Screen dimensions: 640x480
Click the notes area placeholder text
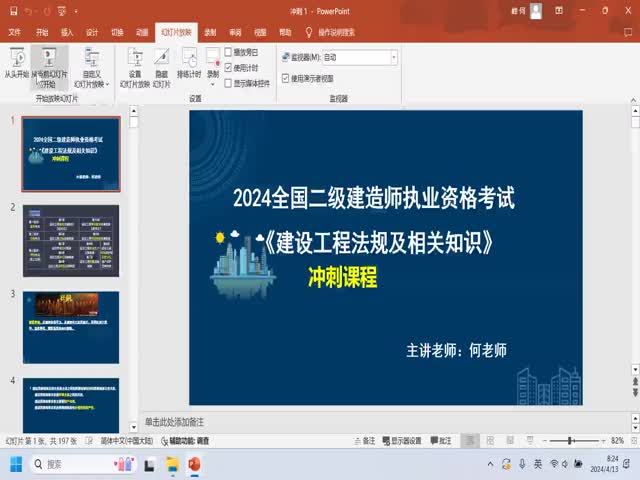[x=174, y=422]
